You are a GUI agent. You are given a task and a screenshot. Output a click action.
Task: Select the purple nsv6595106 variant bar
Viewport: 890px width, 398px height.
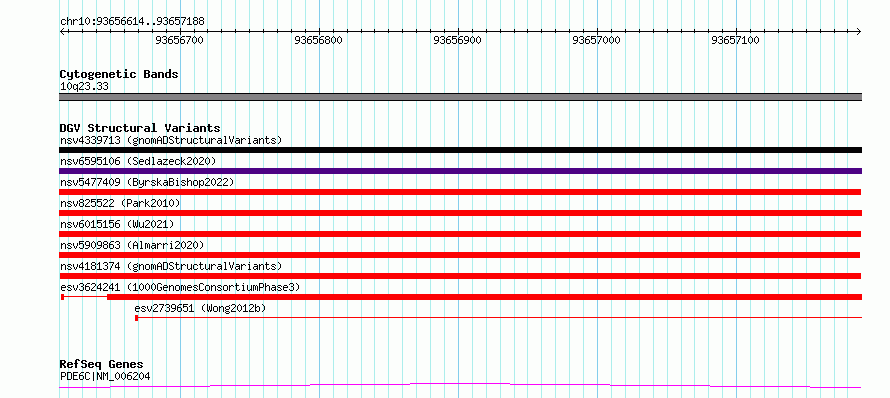point(460,171)
